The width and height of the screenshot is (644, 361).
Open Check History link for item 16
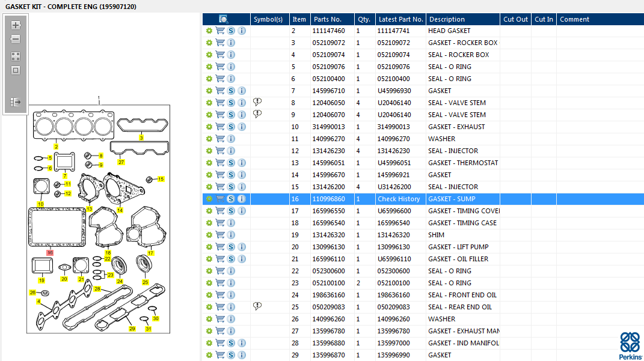click(399, 199)
